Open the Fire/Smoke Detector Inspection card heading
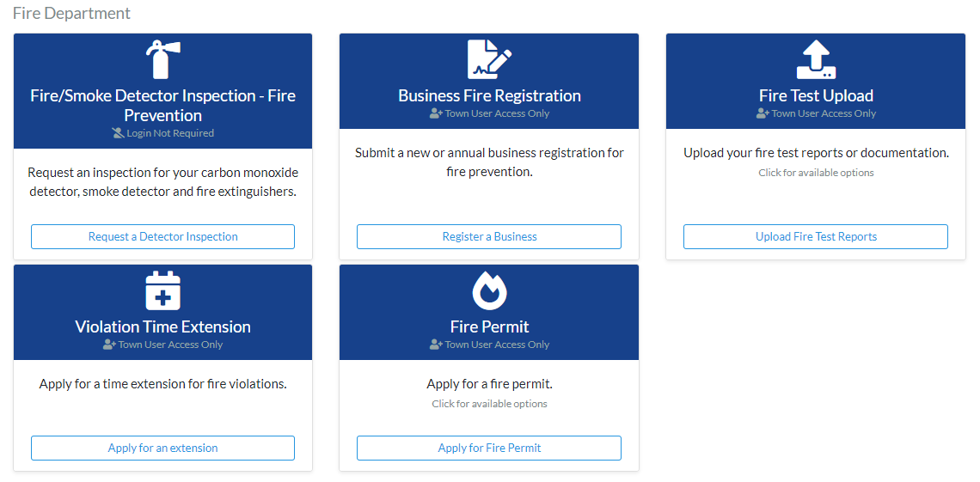Image resolution: width=980 pixels, height=482 pixels. point(162,106)
